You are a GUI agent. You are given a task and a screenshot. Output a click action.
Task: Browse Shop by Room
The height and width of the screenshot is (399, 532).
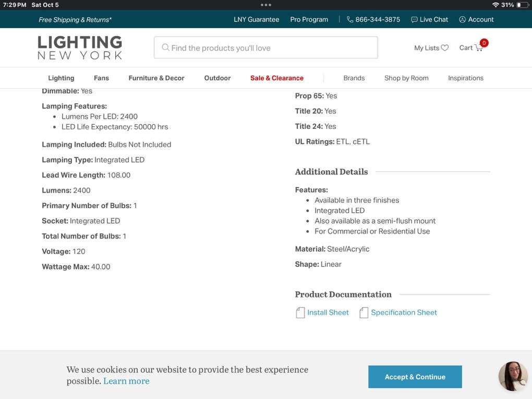[406, 78]
